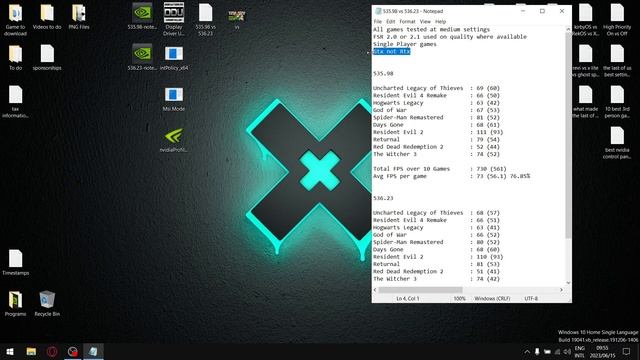
Task: Open the Opera browser taskbar icon
Action: pyautogui.click(x=52, y=351)
